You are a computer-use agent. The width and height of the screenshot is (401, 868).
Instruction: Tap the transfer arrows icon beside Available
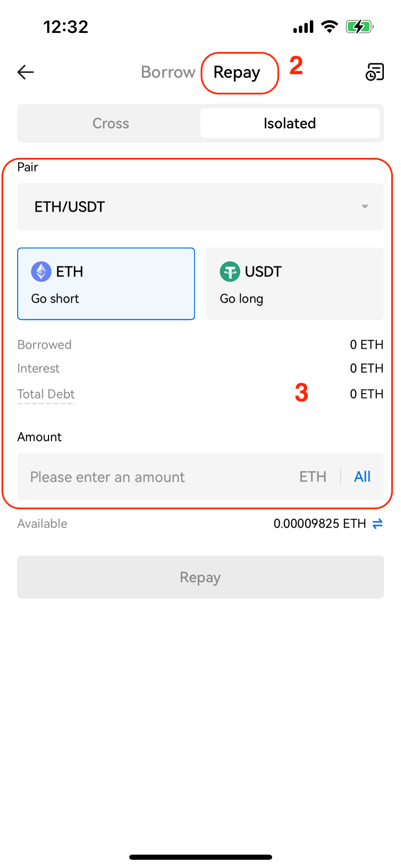pos(377,523)
